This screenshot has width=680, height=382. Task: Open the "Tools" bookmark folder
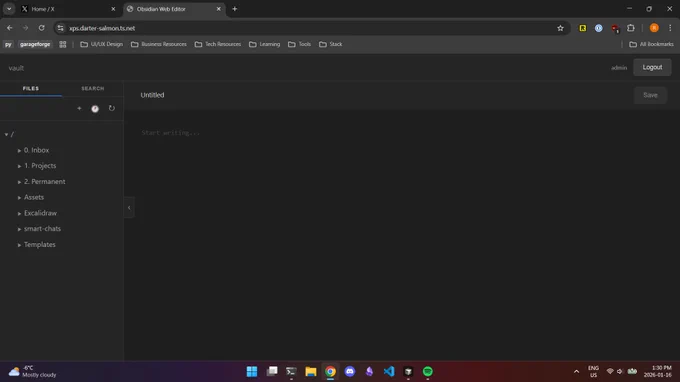300,44
